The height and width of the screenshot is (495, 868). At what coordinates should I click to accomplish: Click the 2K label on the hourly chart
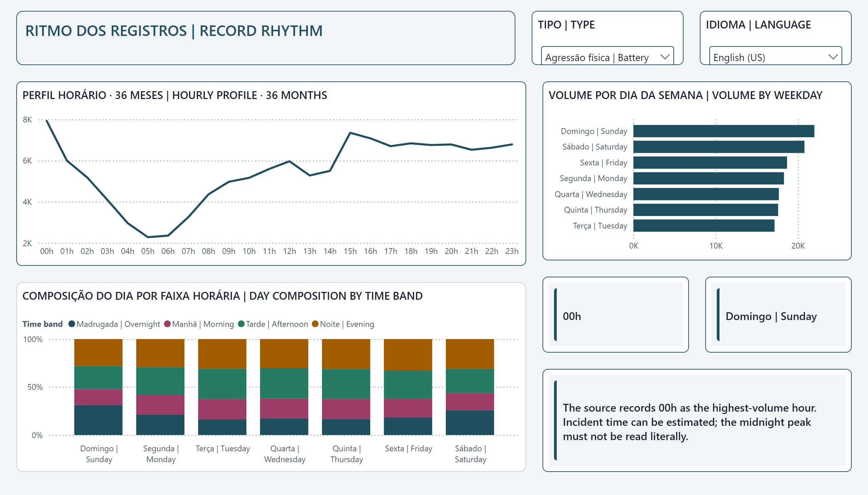point(27,243)
